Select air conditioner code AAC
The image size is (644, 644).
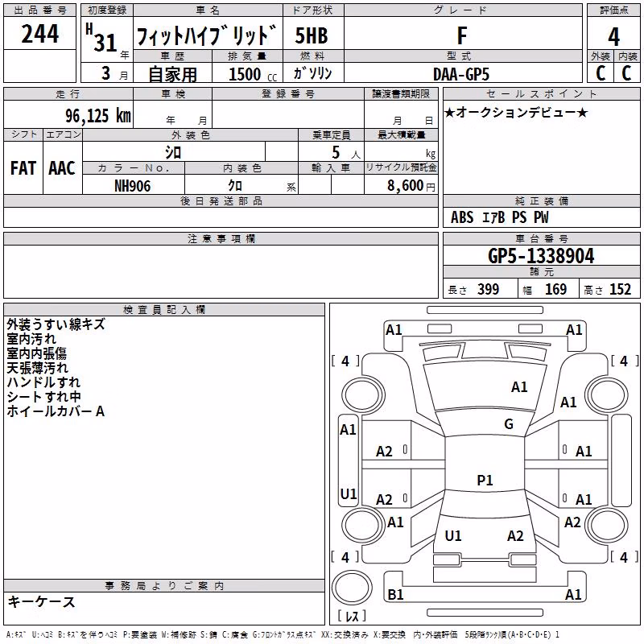(62, 168)
